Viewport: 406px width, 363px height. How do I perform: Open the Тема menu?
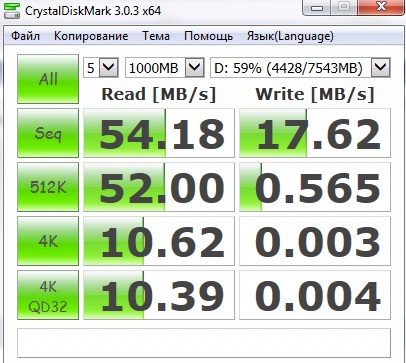pos(156,36)
